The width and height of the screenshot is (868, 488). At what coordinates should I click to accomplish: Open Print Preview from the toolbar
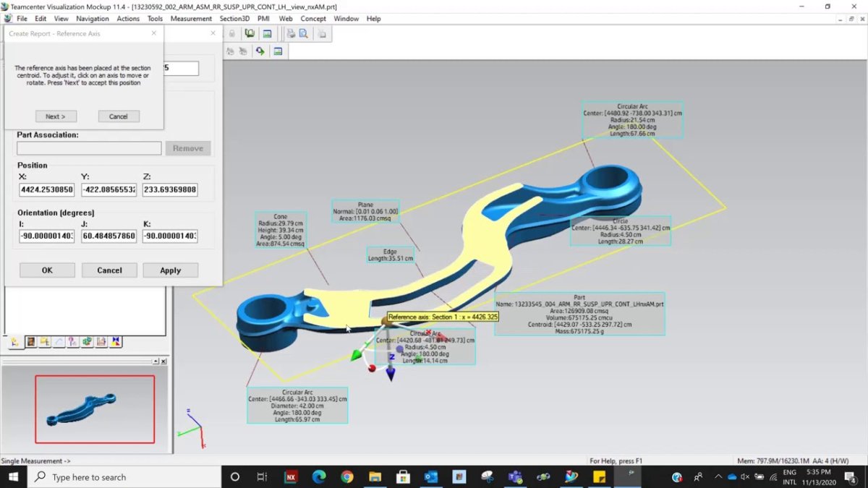pyautogui.click(x=303, y=33)
